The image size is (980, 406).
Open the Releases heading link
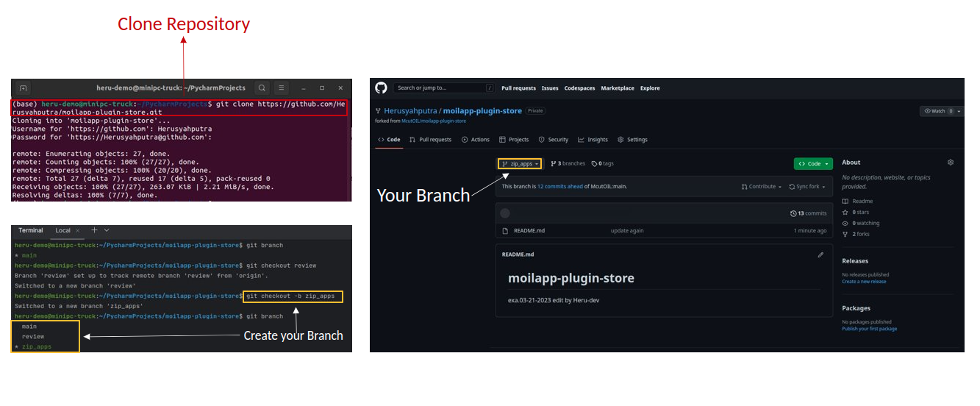(855, 261)
